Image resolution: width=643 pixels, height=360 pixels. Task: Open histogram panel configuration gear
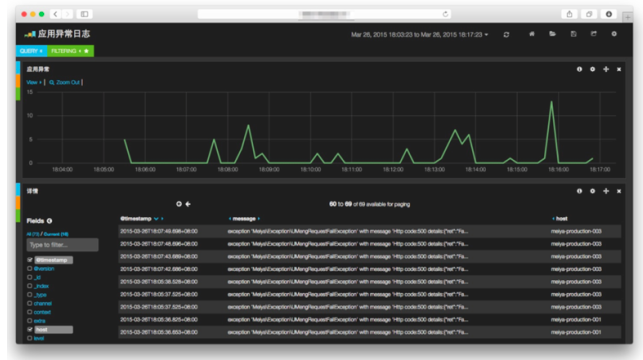[x=593, y=69]
